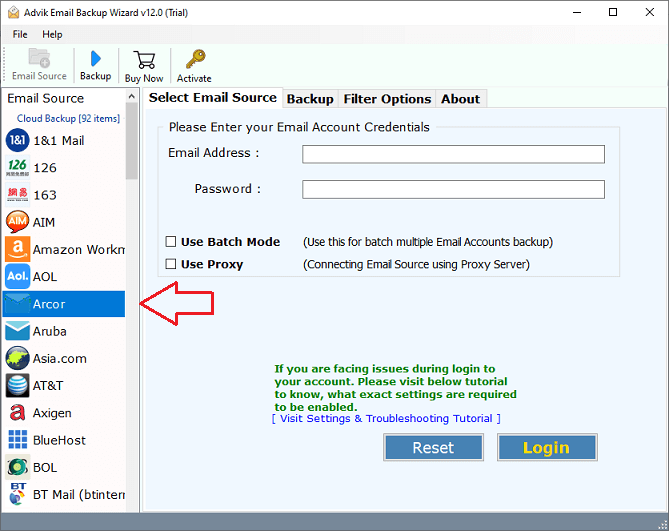
Task: Pick the Arcor envelope icon
Action: (x=17, y=304)
